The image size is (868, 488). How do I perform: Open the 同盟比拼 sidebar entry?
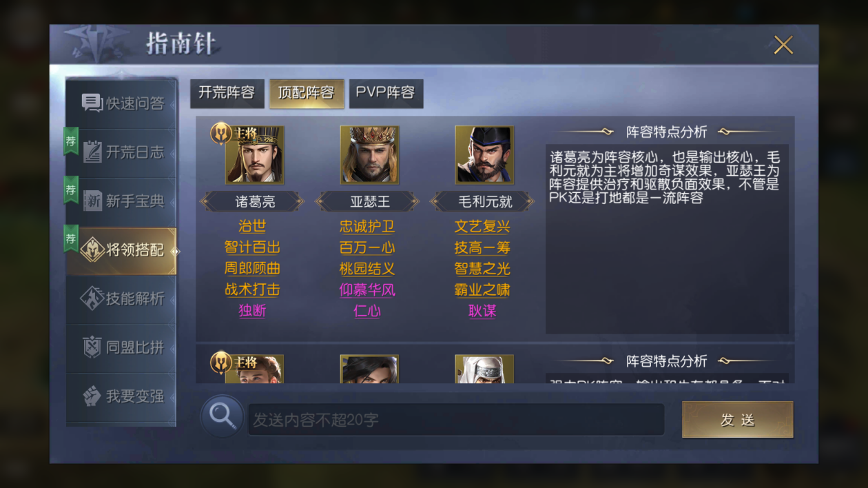(121, 347)
